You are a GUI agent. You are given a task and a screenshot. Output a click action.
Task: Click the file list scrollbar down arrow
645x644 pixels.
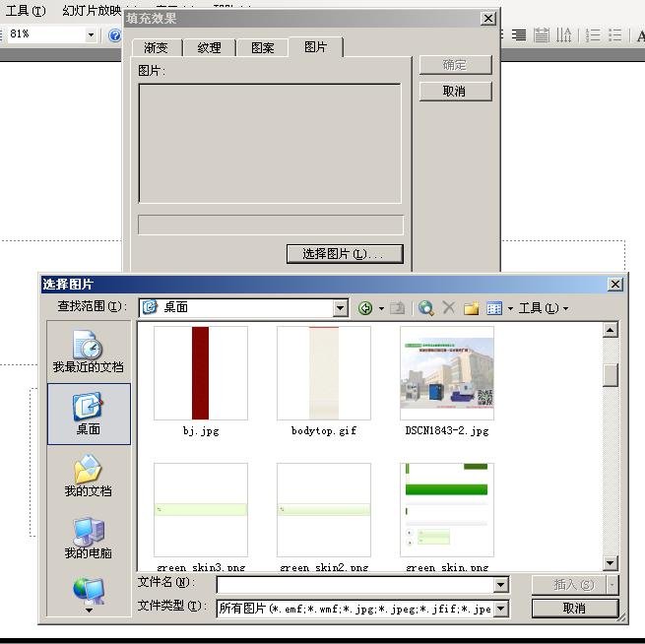[x=611, y=563]
